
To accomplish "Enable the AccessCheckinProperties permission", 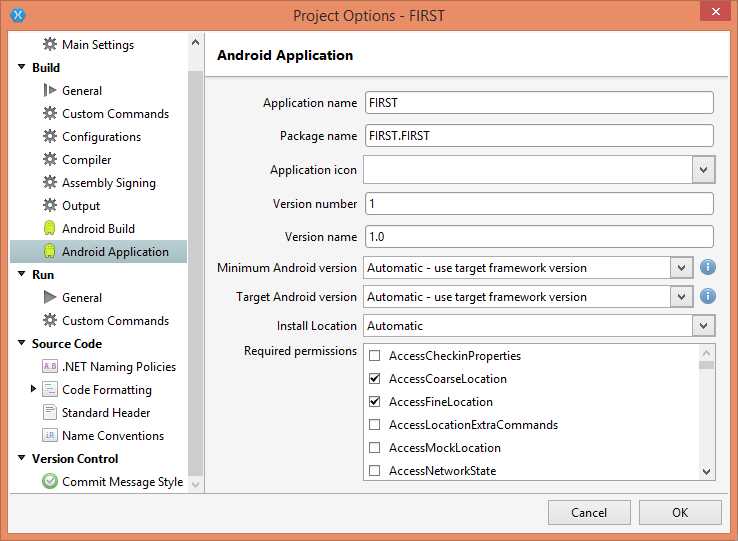I will point(375,356).
